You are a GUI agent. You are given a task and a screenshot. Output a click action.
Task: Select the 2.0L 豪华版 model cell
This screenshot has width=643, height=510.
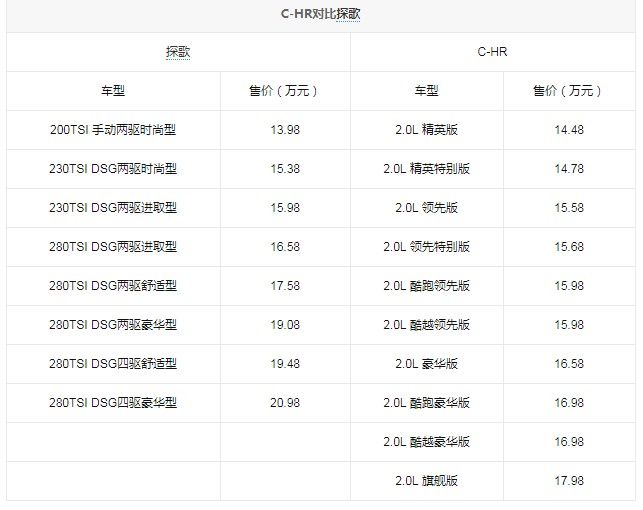point(426,364)
